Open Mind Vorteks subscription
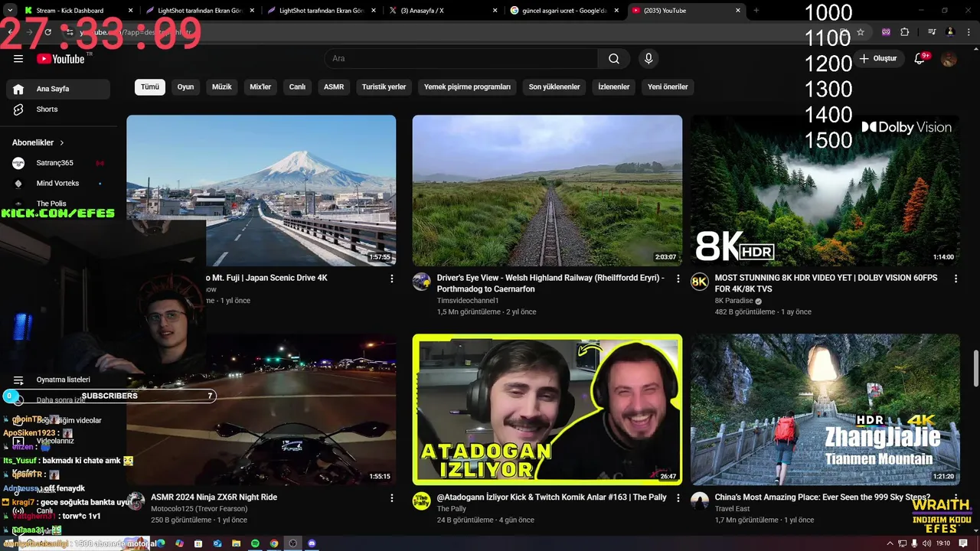The width and height of the screenshot is (980, 551). [x=58, y=184]
